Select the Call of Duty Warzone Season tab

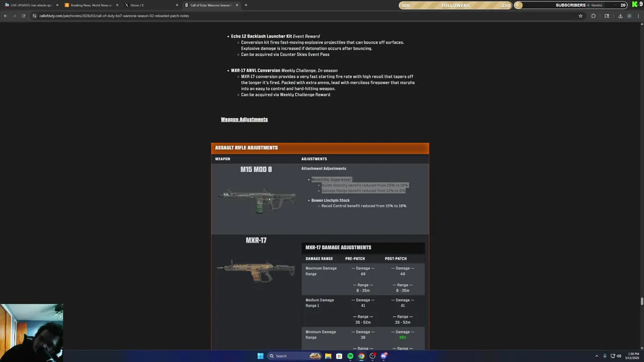pyautogui.click(x=210, y=5)
